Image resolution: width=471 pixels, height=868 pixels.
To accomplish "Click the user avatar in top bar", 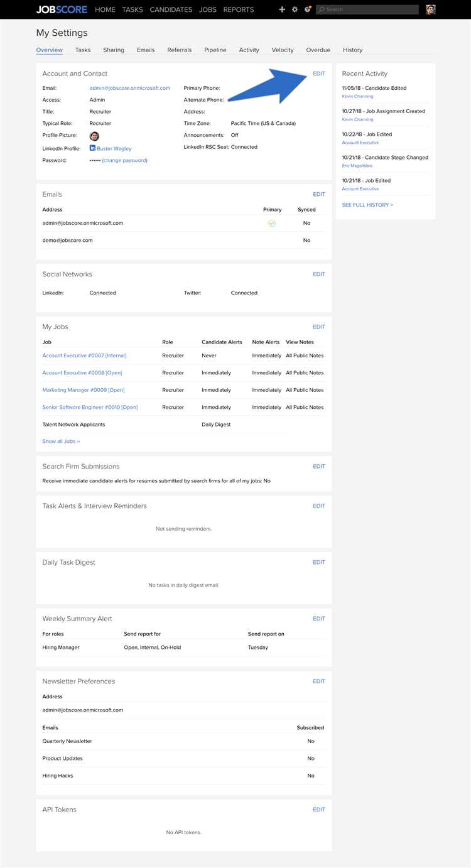I will pos(430,9).
